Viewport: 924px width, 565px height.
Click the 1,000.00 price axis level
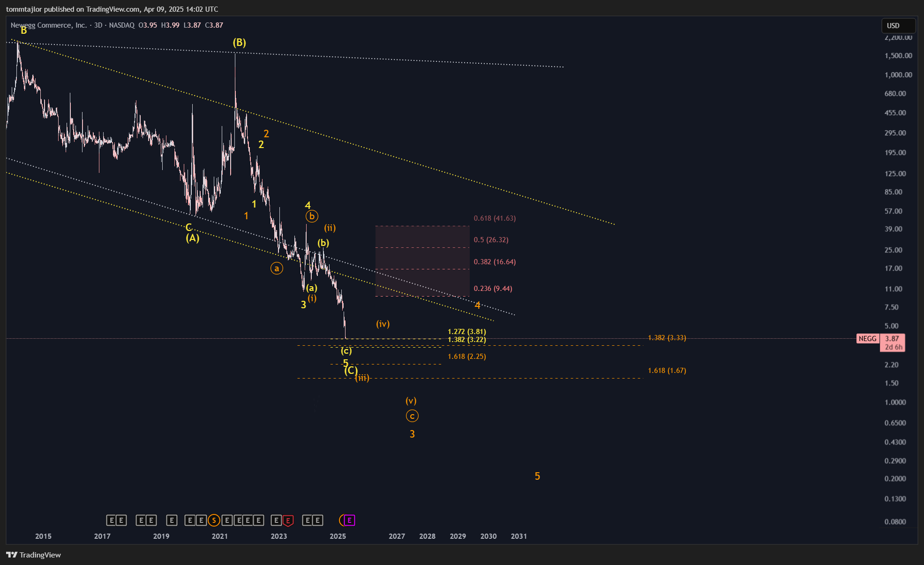898,75
